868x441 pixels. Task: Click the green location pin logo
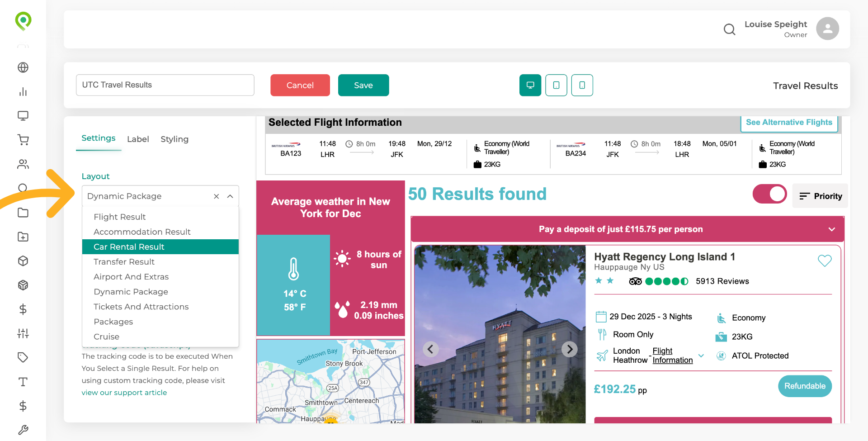pyautogui.click(x=23, y=21)
